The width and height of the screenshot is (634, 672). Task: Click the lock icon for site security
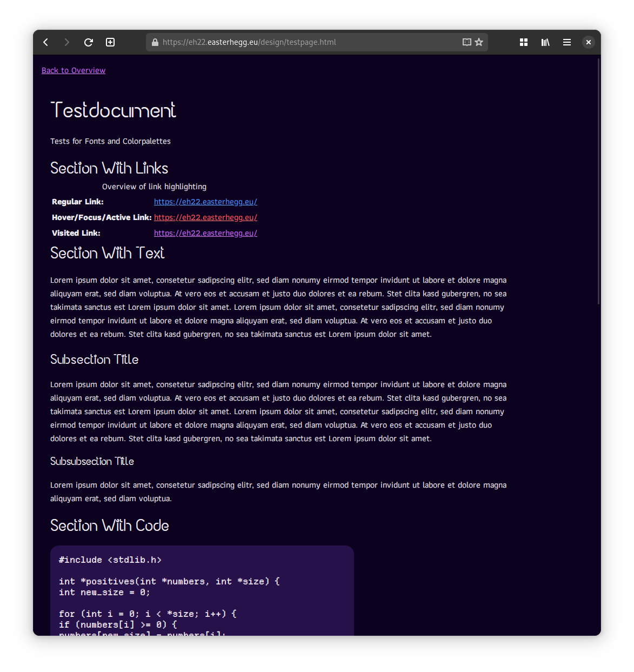pyautogui.click(x=155, y=42)
